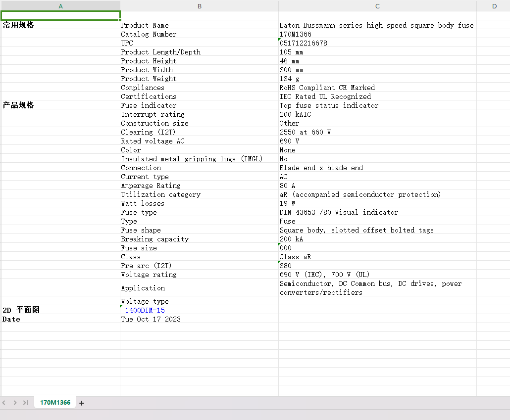Click the '000' fuse size value
Viewport: 510px width, 420px height.
[377, 248]
